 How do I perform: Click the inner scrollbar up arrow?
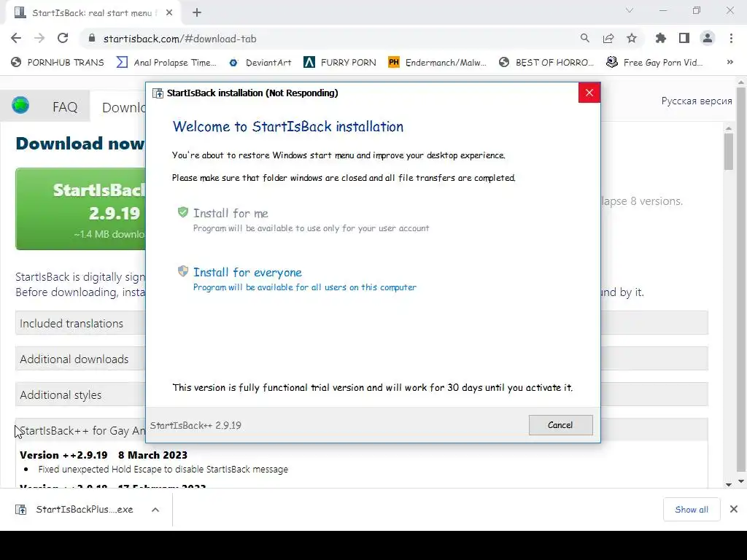point(729,128)
